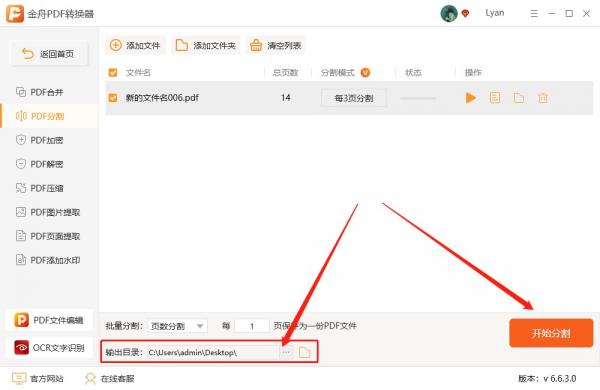Image resolution: width=600 pixels, height=390 pixels.
Task: Toggle the select-all checkbox beside 文件名
Action: 113,72
